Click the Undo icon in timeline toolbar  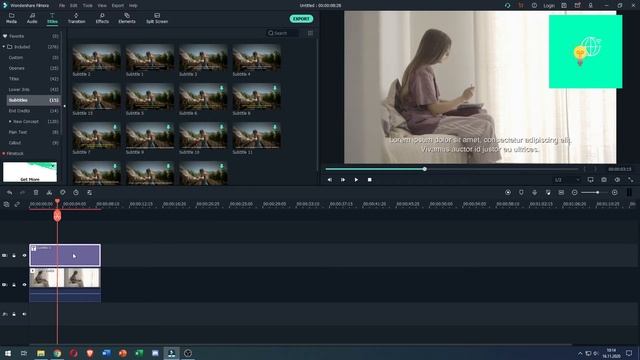tap(9, 193)
